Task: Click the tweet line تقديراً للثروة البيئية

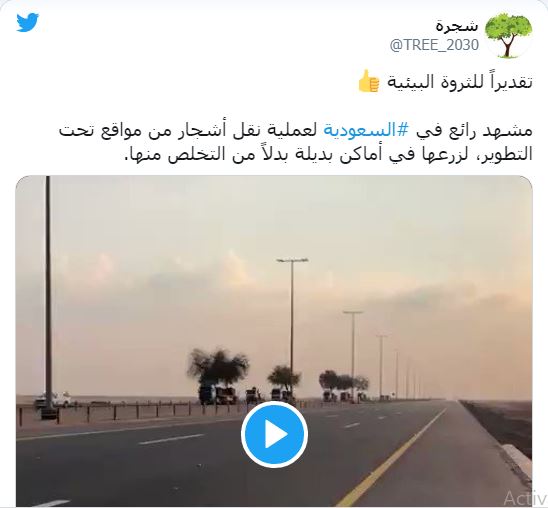Action: pyautogui.click(x=459, y=82)
